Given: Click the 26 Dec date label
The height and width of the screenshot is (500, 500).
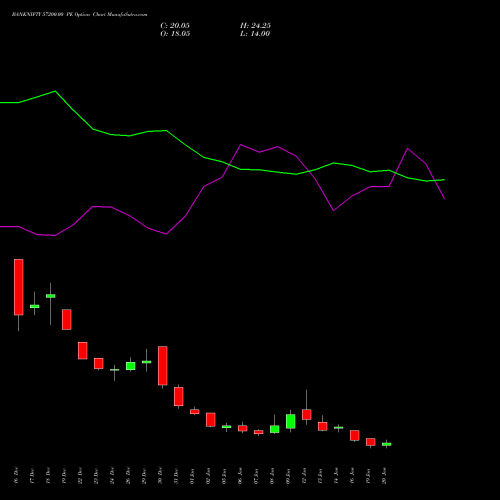Looking at the screenshot, I should pyautogui.click(x=128, y=475).
